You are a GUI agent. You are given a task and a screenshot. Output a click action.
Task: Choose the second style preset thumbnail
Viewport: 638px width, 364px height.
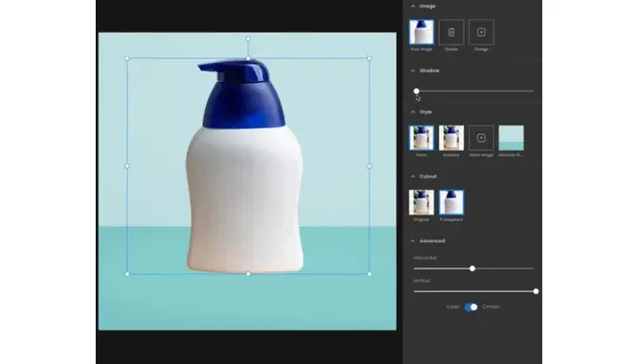[451, 138]
